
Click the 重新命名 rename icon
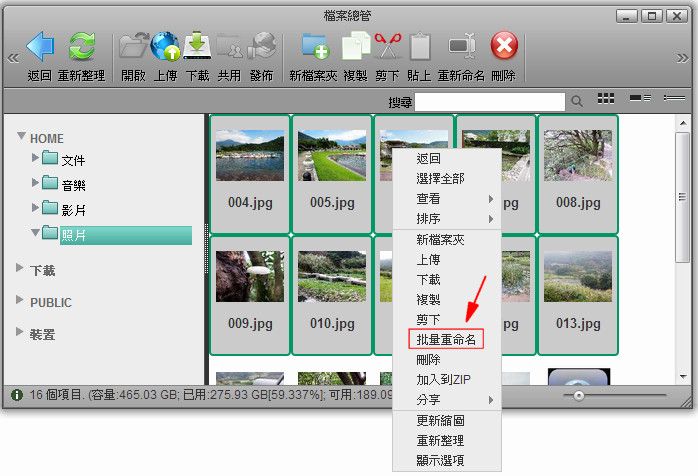click(461, 46)
